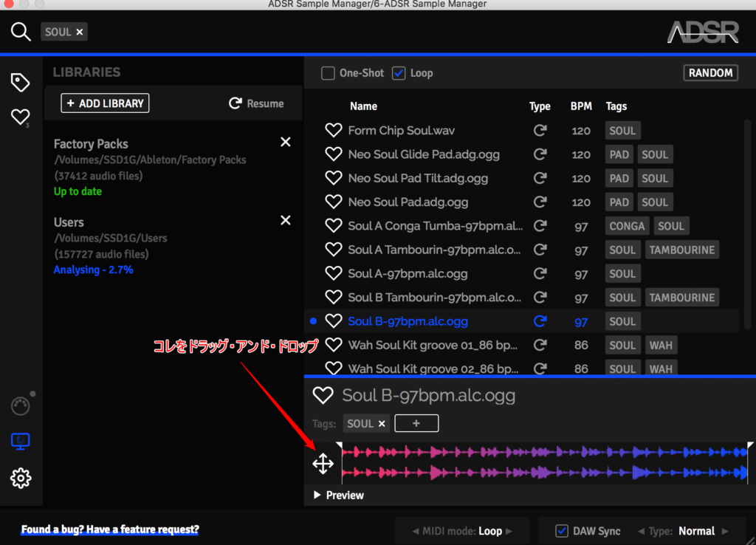Image resolution: width=756 pixels, height=545 pixels.
Task: Select the libraries monitor sidebar icon
Action: [x=21, y=442]
